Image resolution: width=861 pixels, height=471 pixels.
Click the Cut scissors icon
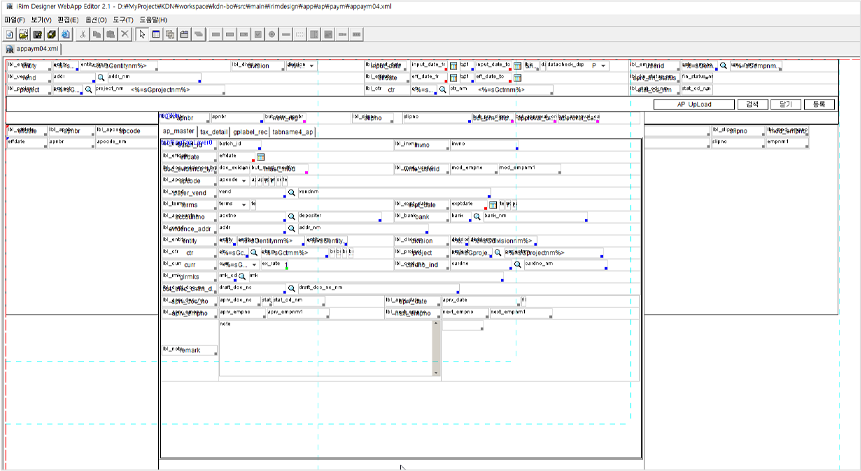tap(82, 35)
